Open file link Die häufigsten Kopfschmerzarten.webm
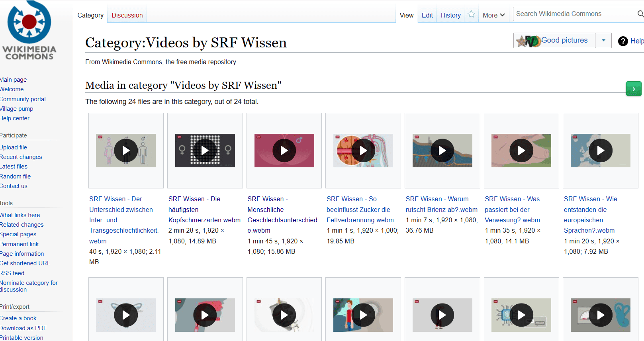 (204, 210)
